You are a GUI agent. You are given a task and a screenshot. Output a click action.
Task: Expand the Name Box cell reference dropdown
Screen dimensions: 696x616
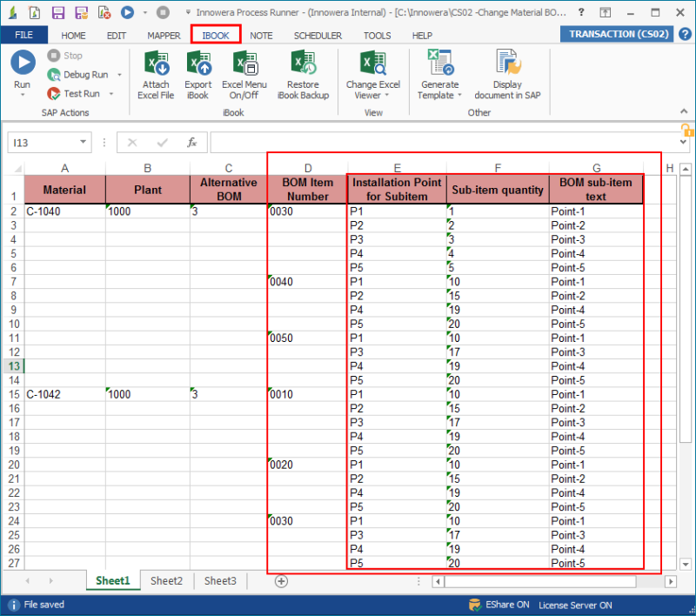83,142
